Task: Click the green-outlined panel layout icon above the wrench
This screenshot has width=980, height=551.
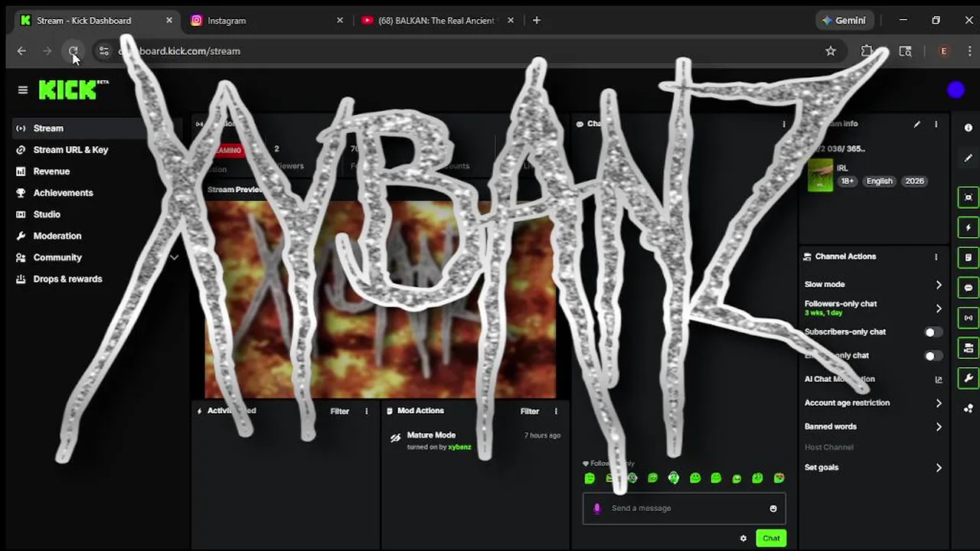Action: (969, 348)
